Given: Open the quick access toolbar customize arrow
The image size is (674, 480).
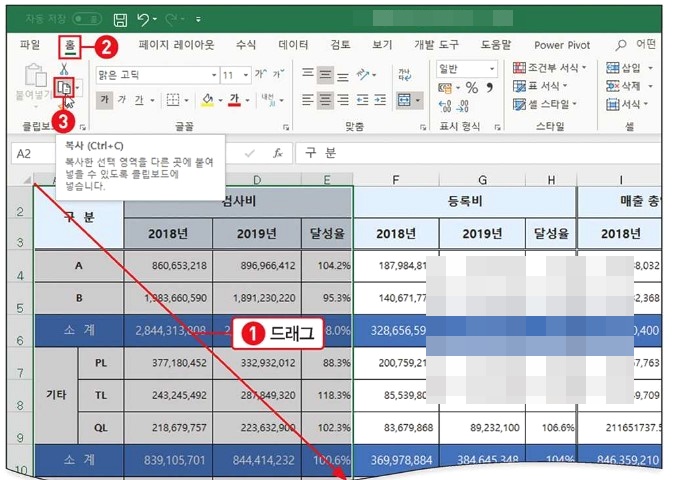Looking at the screenshot, I should click(198, 19).
